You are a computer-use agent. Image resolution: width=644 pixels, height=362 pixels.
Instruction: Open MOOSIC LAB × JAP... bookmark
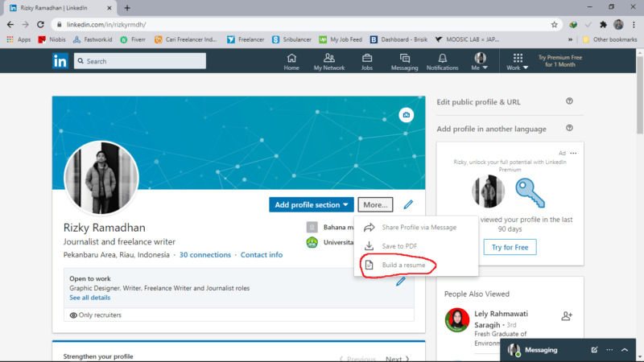[x=468, y=39]
